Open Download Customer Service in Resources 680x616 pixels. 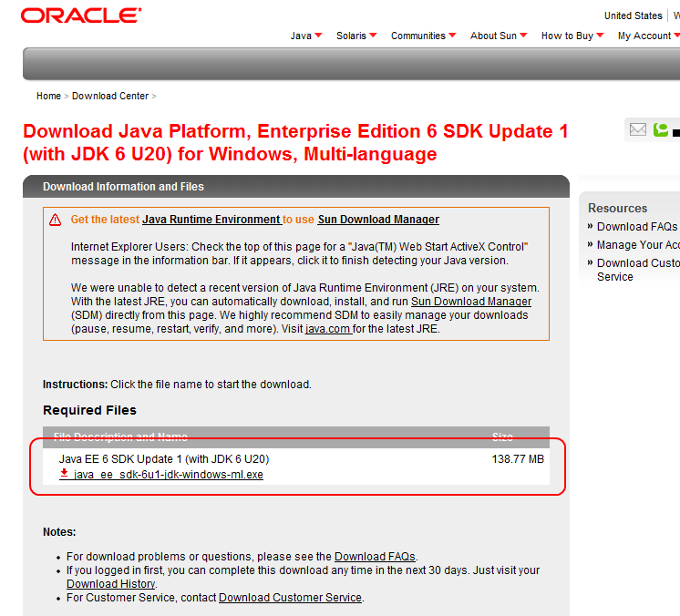coord(638,270)
